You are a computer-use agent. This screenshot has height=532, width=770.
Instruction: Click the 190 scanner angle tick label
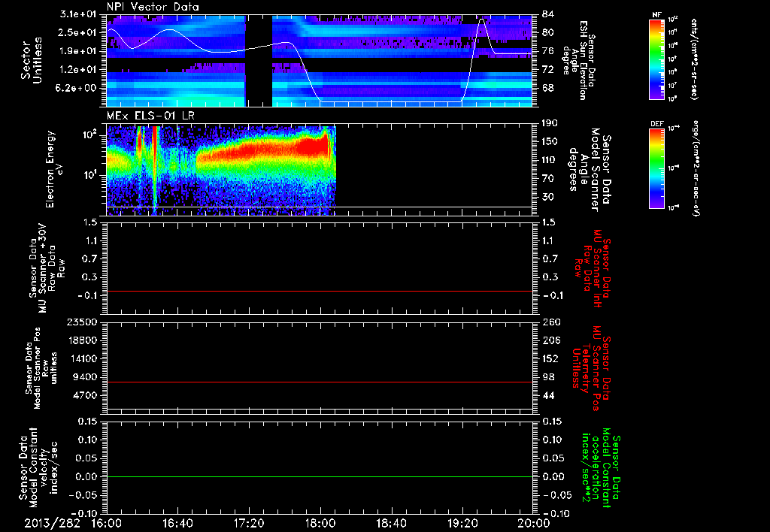pyautogui.click(x=550, y=123)
